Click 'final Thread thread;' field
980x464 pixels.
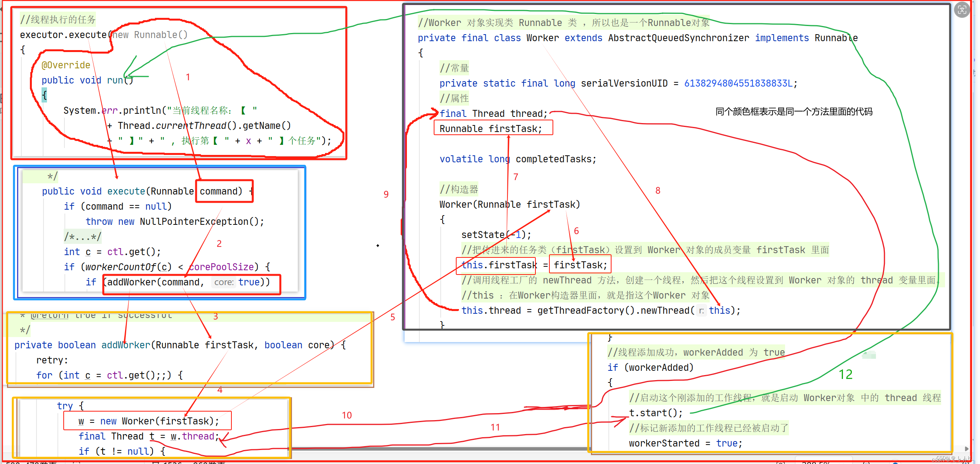coord(493,113)
